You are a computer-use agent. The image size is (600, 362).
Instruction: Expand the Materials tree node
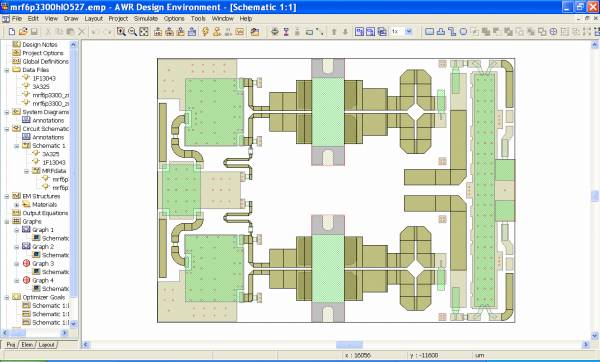[x=16, y=205]
